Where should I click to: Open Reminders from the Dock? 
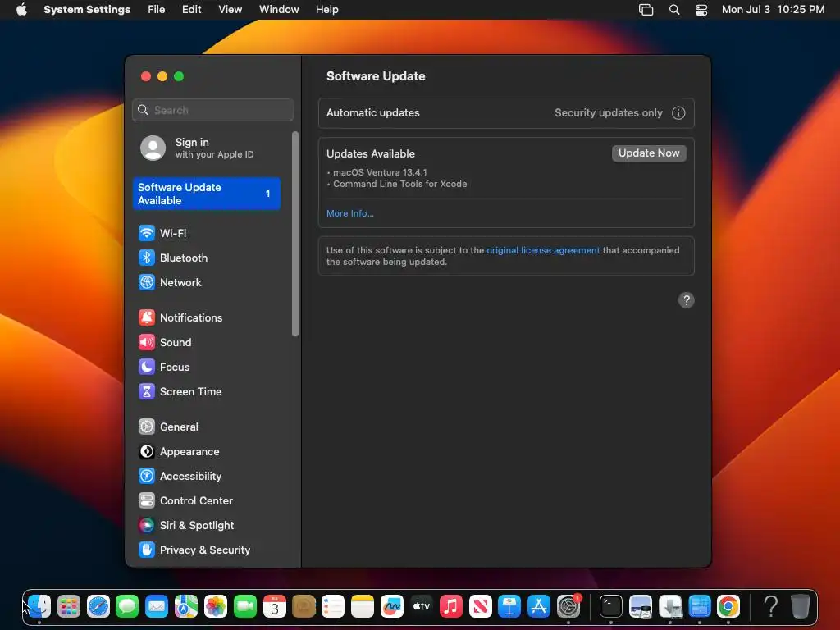coord(333,606)
